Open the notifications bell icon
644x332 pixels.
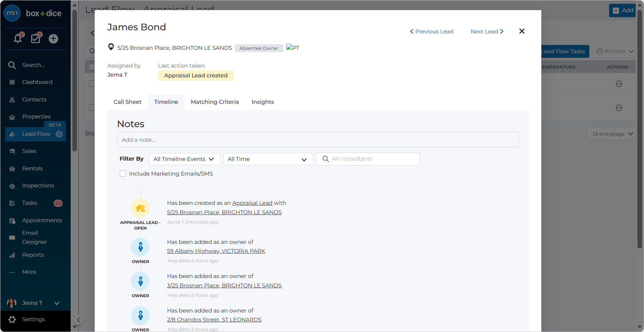[x=18, y=38]
